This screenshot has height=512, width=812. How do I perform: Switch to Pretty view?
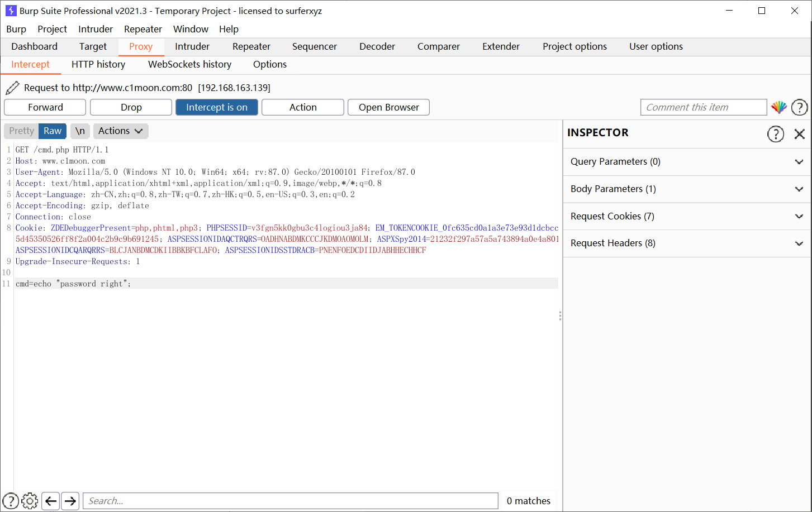[x=21, y=131]
